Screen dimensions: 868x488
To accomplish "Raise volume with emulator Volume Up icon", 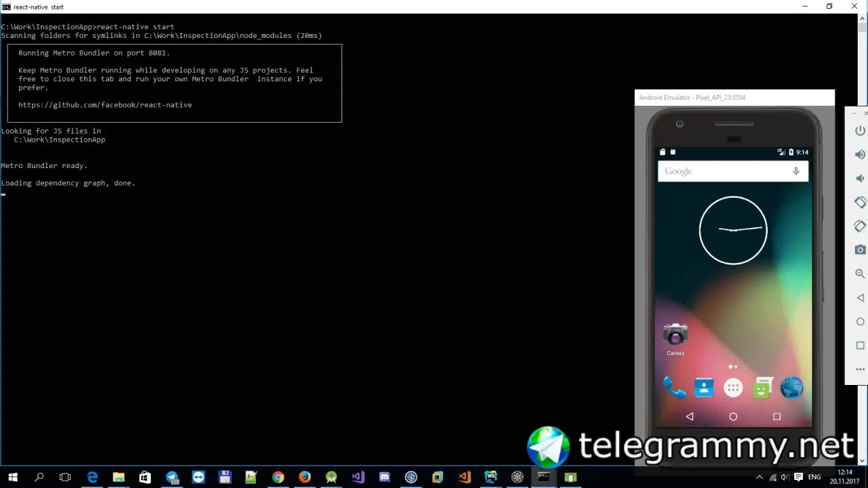I will point(860,155).
